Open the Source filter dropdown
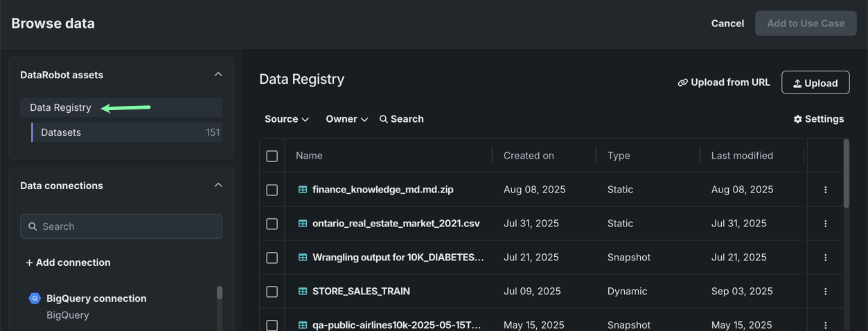Viewport: 868px width, 331px height. 286,119
